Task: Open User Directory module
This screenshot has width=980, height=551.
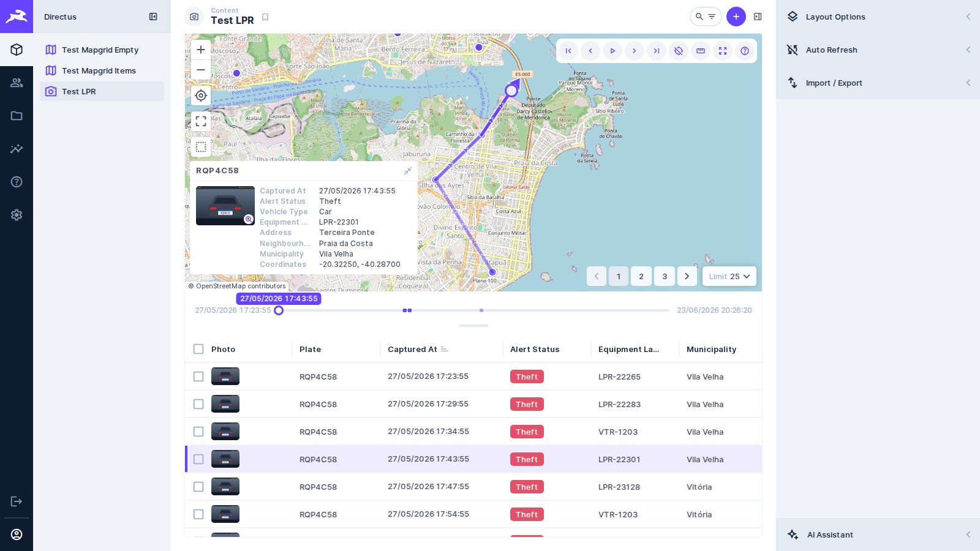Action: click(17, 83)
